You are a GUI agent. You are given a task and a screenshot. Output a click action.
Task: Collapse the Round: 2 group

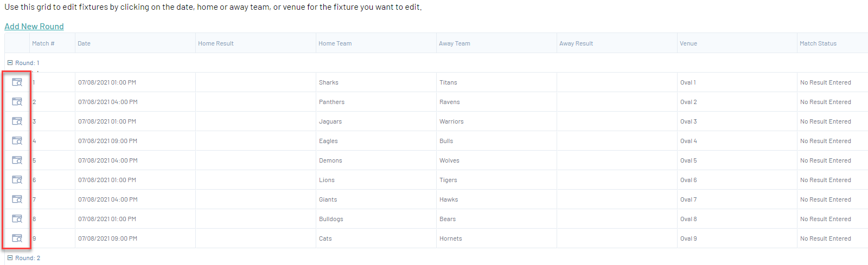[x=10, y=258]
